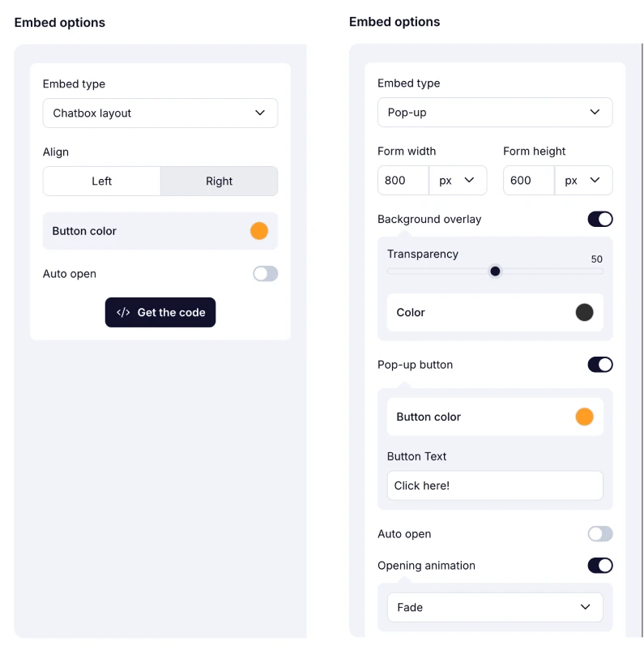644x650 pixels.
Task: Disable the Background overlay
Action: (600, 219)
